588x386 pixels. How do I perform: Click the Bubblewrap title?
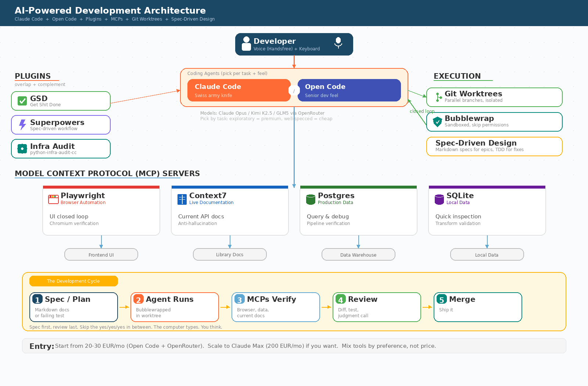coord(469,118)
